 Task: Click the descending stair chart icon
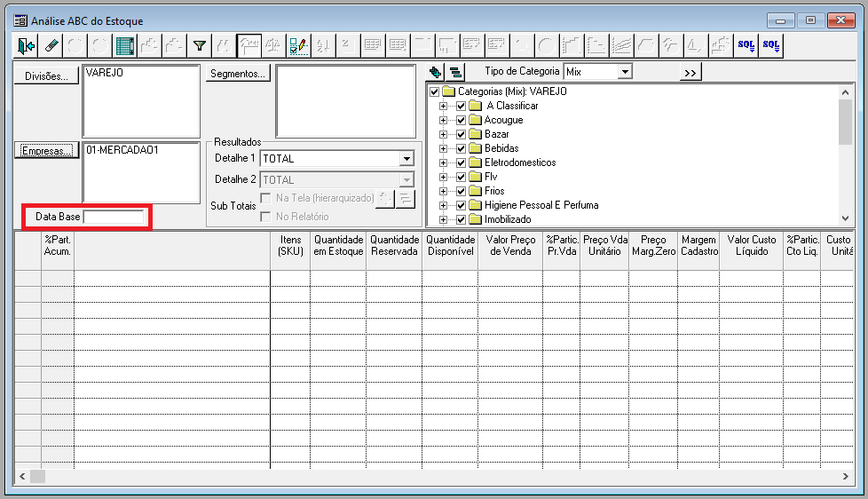596,45
